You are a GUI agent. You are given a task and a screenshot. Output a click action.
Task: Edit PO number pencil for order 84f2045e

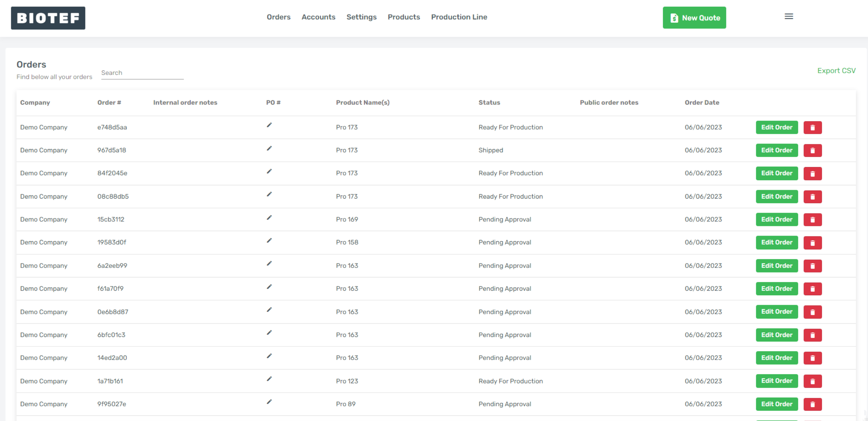[269, 172]
